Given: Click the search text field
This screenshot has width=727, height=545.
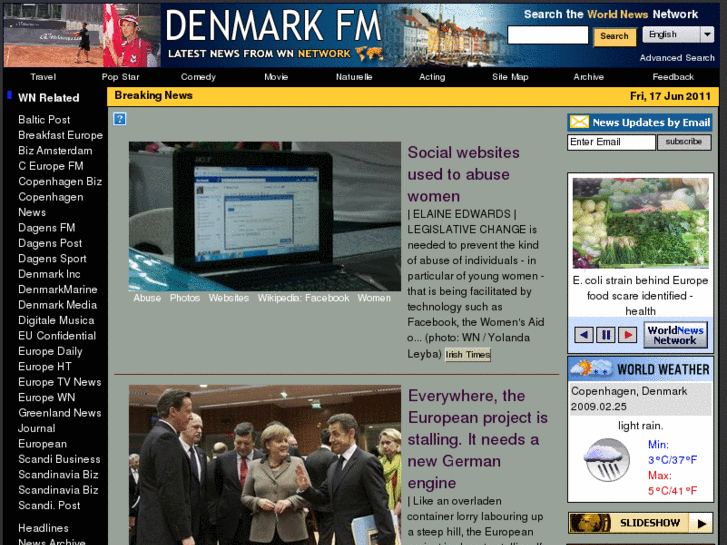Looking at the screenshot, I should click(x=548, y=35).
